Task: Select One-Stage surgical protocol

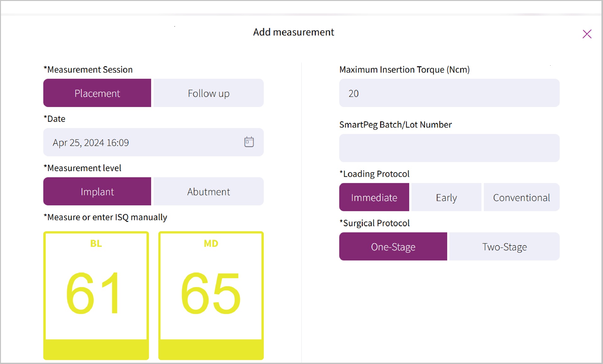Action: pos(393,247)
